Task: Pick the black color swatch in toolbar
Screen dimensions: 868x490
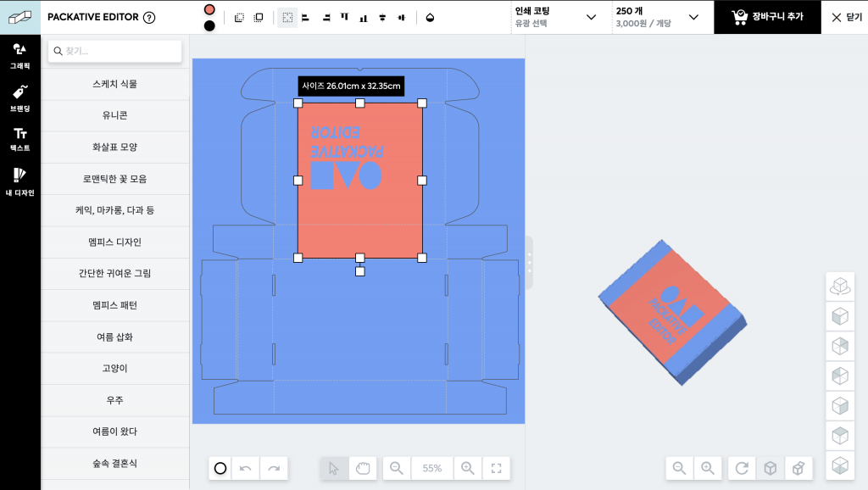Action: click(209, 25)
